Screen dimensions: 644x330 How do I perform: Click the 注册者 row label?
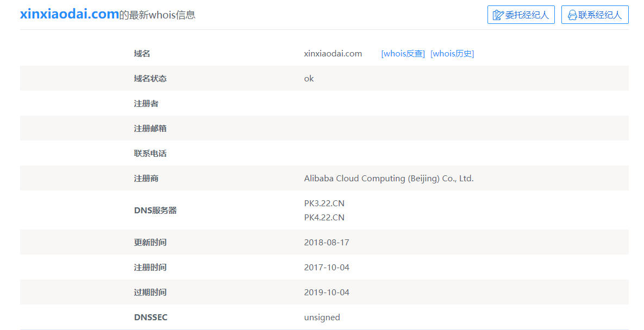(146, 104)
